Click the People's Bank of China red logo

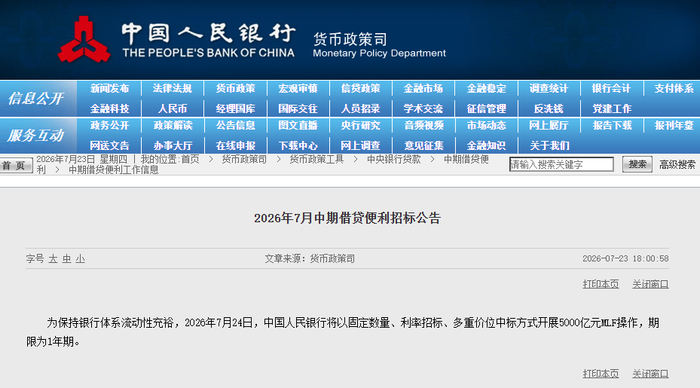84,39
